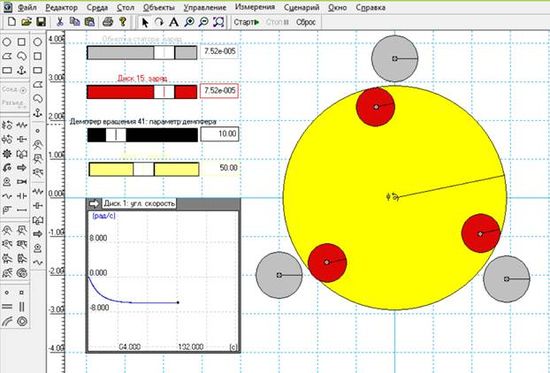Viewport: 550px width, 373px height.
Task: Click the zoom out magnifier icon
Action: tap(204, 22)
